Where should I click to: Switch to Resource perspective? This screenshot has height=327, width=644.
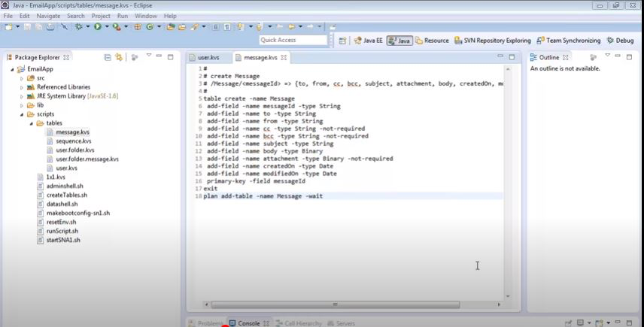(432, 40)
